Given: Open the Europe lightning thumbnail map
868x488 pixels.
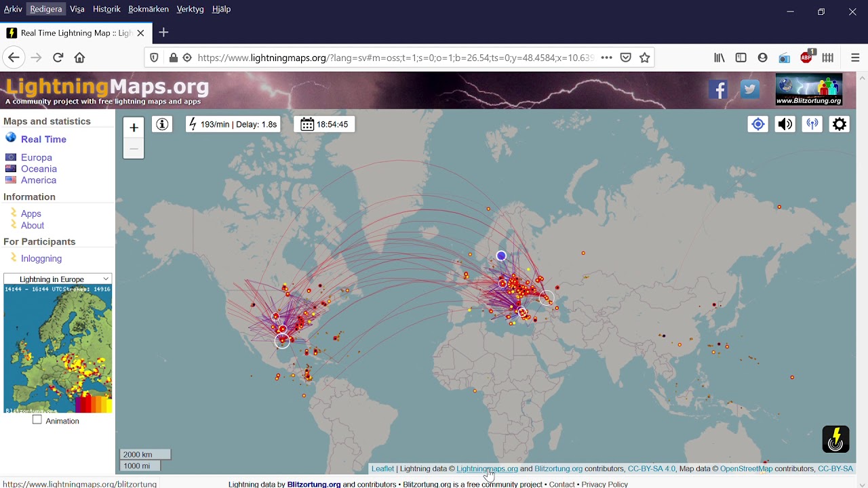Looking at the screenshot, I should pos(58,349).
